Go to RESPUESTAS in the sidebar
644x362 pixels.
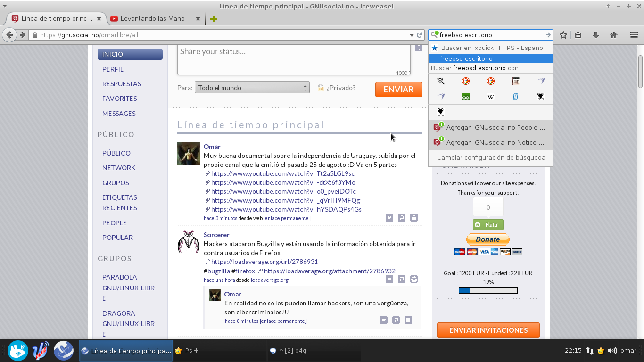click(122, 84)
